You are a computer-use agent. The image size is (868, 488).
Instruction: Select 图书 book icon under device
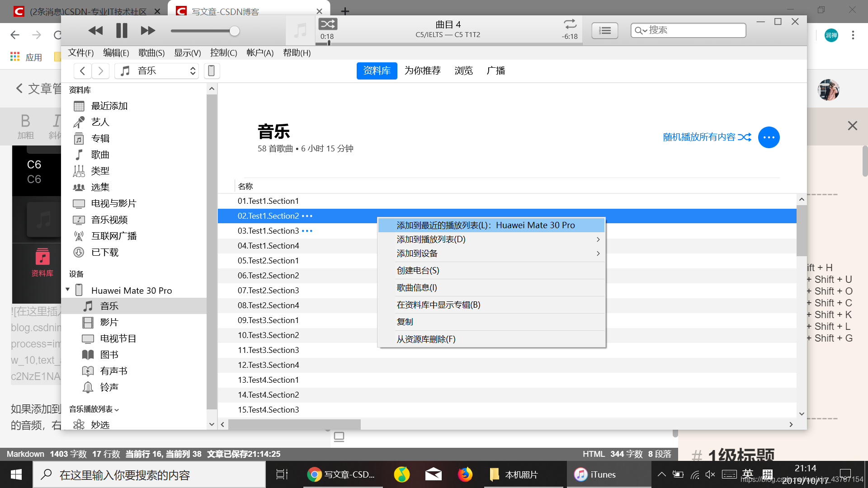click(88, 355)
